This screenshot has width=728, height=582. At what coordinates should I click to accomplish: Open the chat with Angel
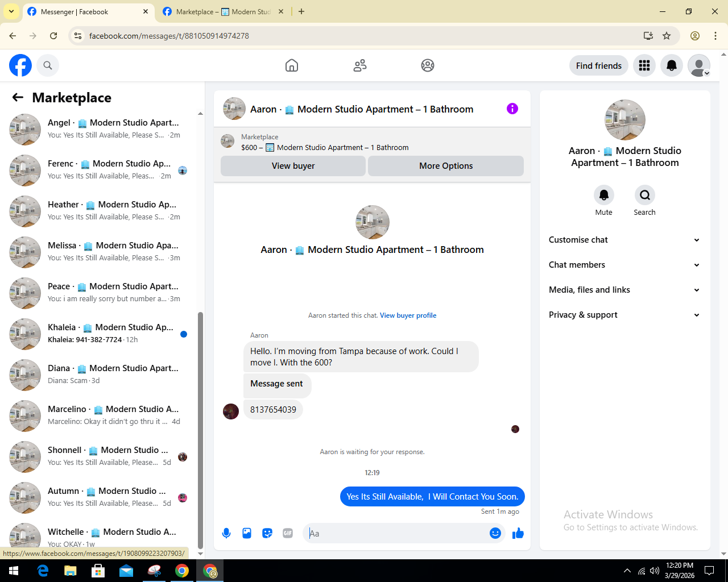click(x=98, y=130)
